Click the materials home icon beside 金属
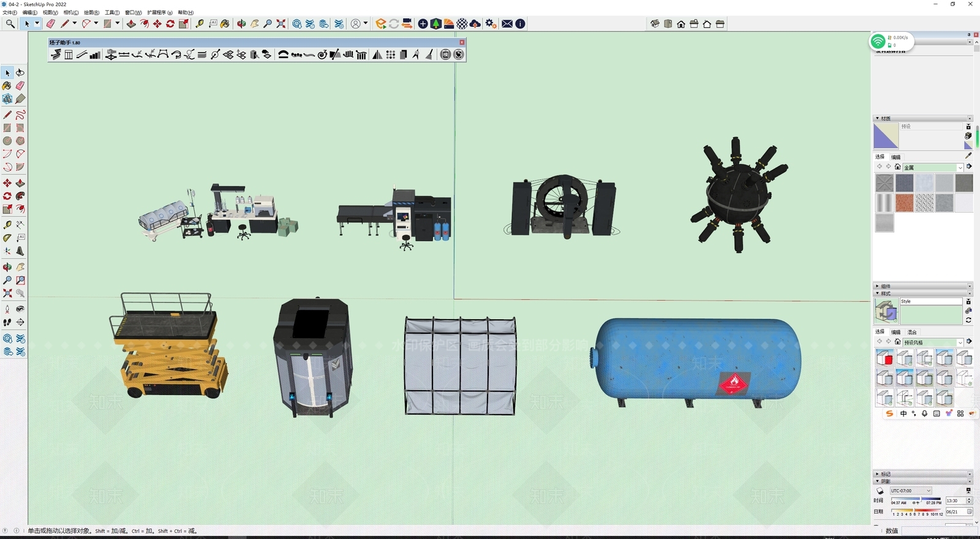 [897, 167]
